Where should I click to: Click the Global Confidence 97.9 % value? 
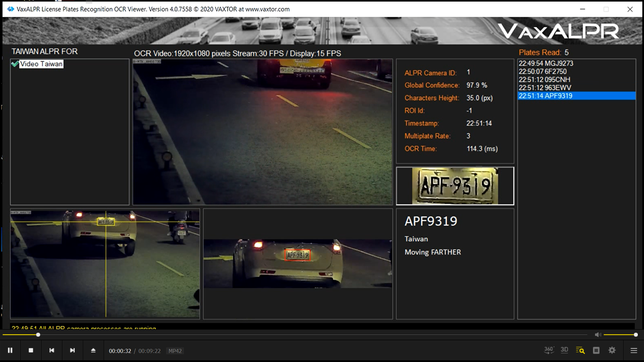pyautogui.click(x=477, y=85)
